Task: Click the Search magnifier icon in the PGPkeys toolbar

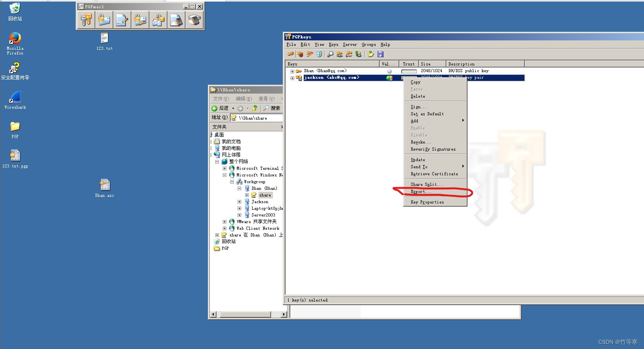Action: [330, 54]
